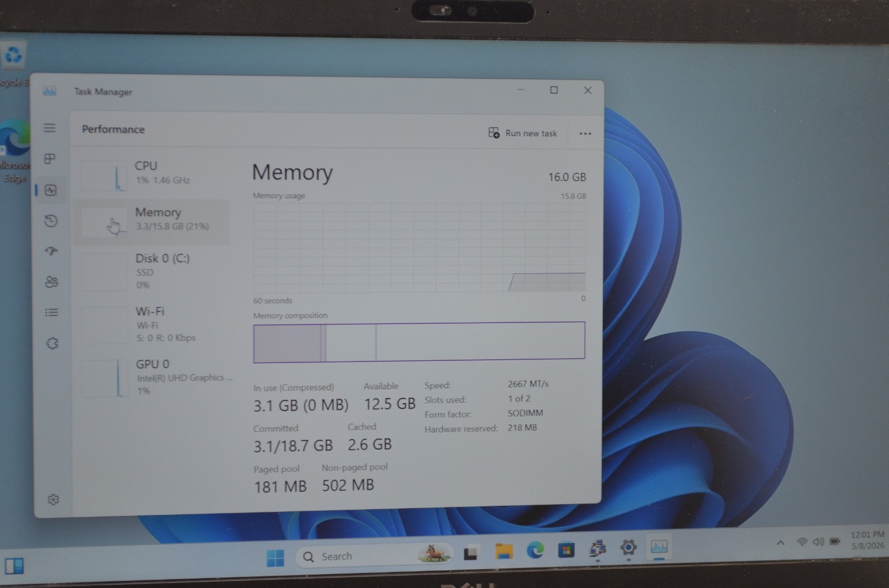Image resolution: width=889 pixels, height=588 pixels.
Task: Click the taskbar Search box
Action: point(376,556)
